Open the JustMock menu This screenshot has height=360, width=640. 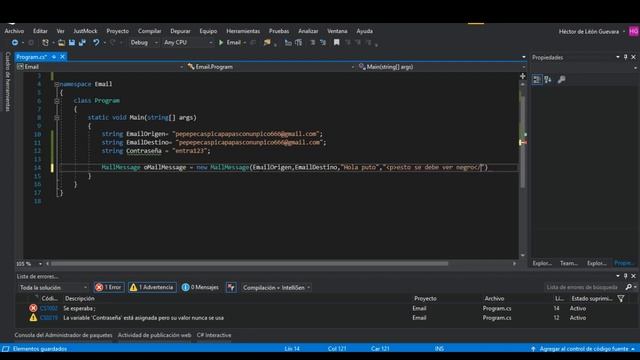click(85, 31)
